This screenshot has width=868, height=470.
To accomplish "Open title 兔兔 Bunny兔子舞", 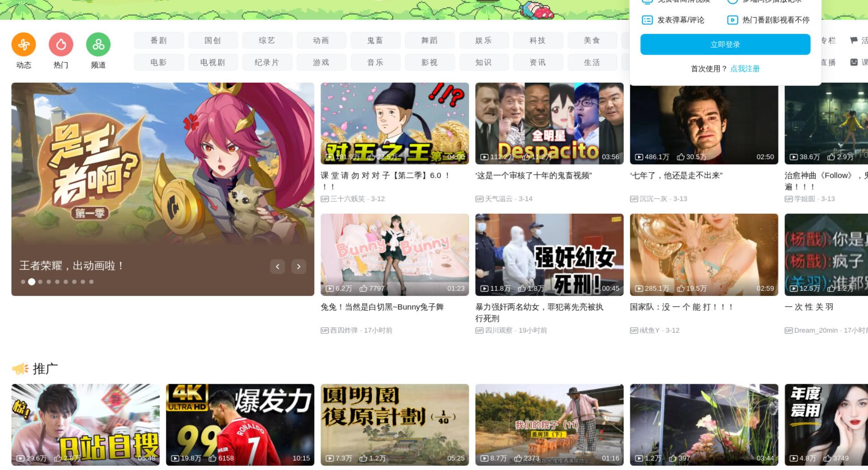I will (382, 307).
